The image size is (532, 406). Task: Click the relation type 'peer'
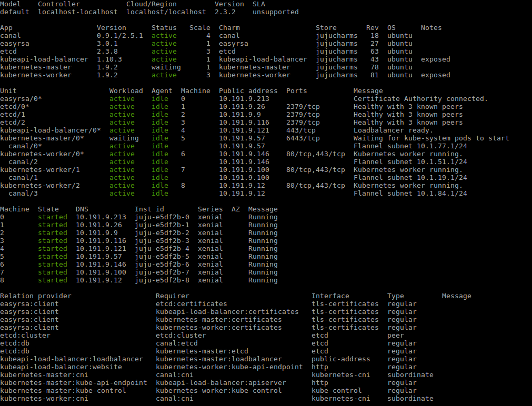coord(396,336)
